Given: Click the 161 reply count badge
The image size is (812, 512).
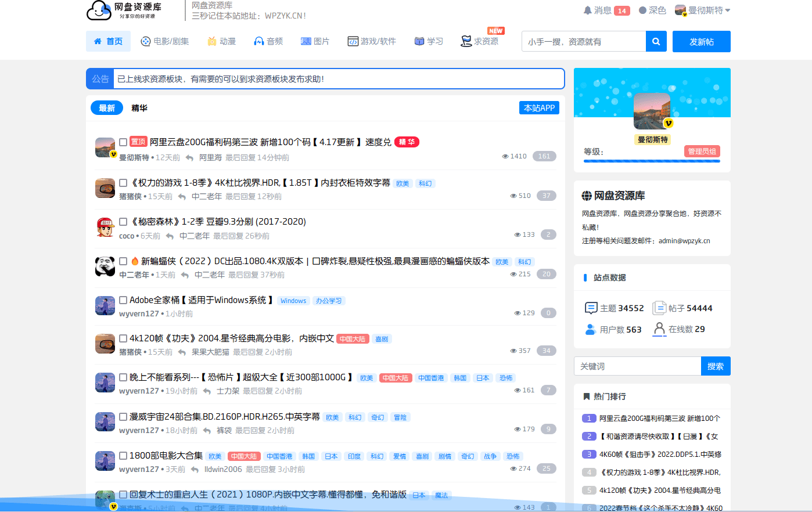Looking at the screenshot, I should tap(544, 156).
